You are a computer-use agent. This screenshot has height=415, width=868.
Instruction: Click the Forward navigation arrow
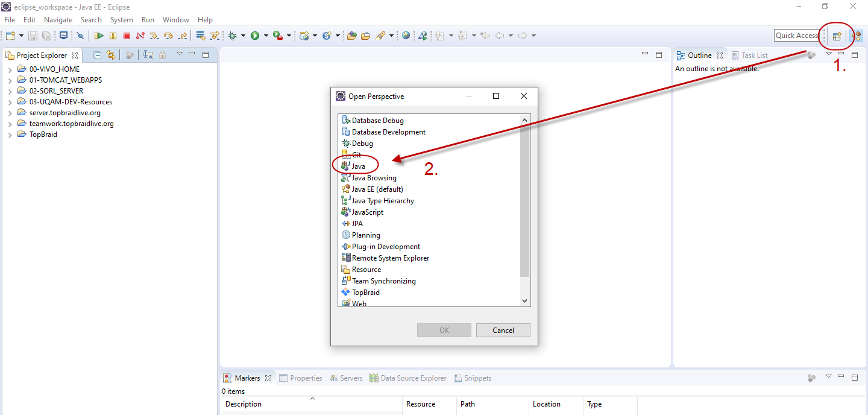(x=523, y=36)
